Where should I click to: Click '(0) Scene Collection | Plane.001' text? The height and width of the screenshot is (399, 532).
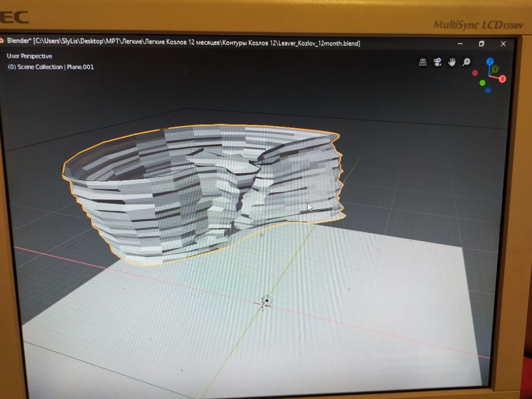(51, 67)
